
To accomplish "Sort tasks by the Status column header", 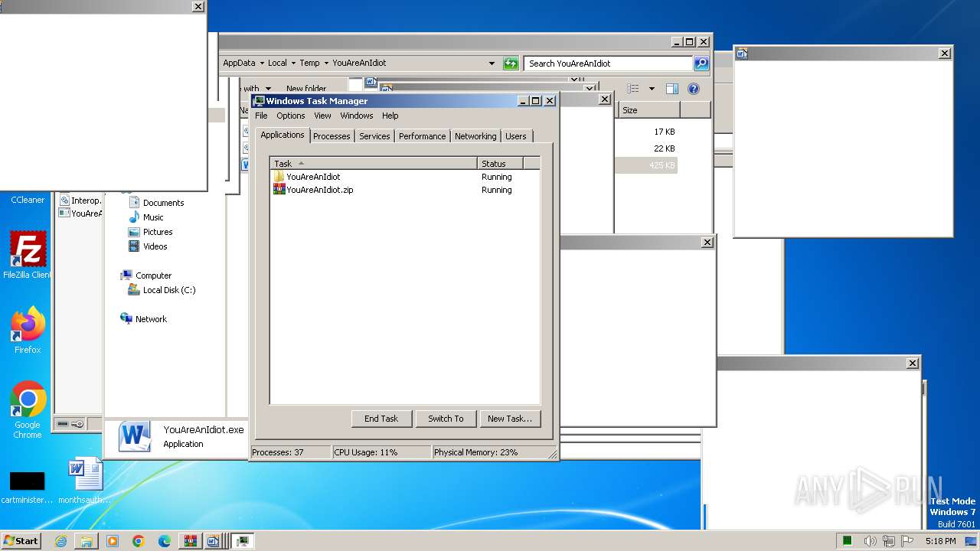I will [500, 164].
